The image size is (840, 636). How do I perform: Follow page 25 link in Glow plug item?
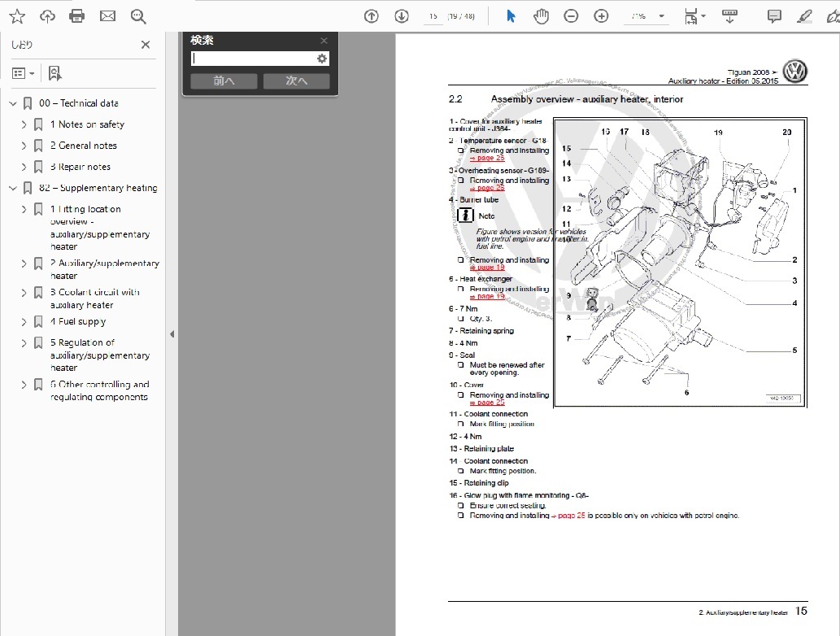568,516
